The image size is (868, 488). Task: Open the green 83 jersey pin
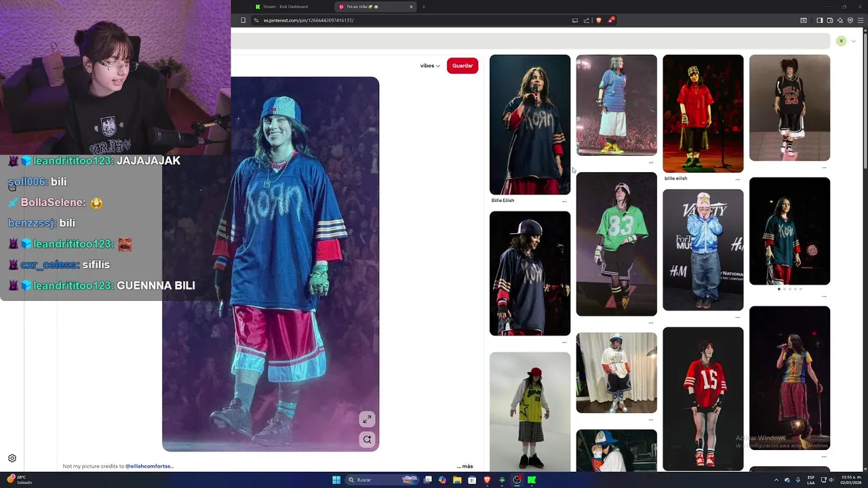616,244
